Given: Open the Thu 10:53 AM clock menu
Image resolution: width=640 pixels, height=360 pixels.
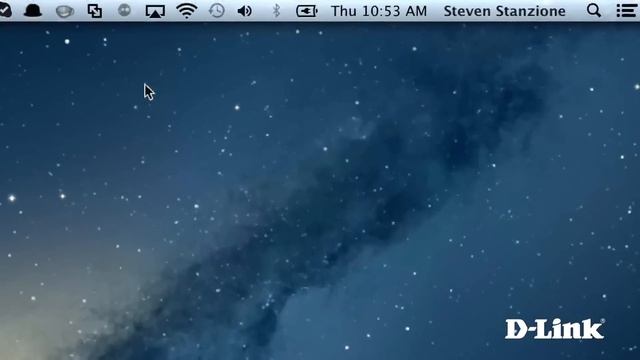Looking at the screenshot, I should pyautogui.click(x=379, y=11).
